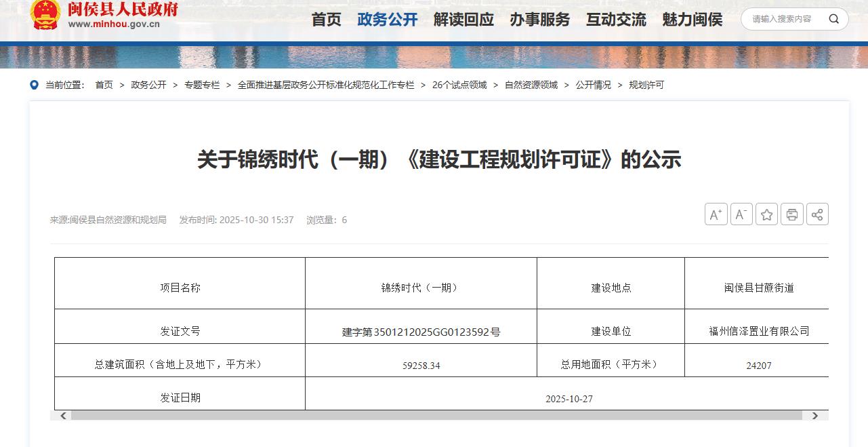Open 办事服务 in the top navigation
The height and width of the screenshot is (447, 868).
[540, 20]
